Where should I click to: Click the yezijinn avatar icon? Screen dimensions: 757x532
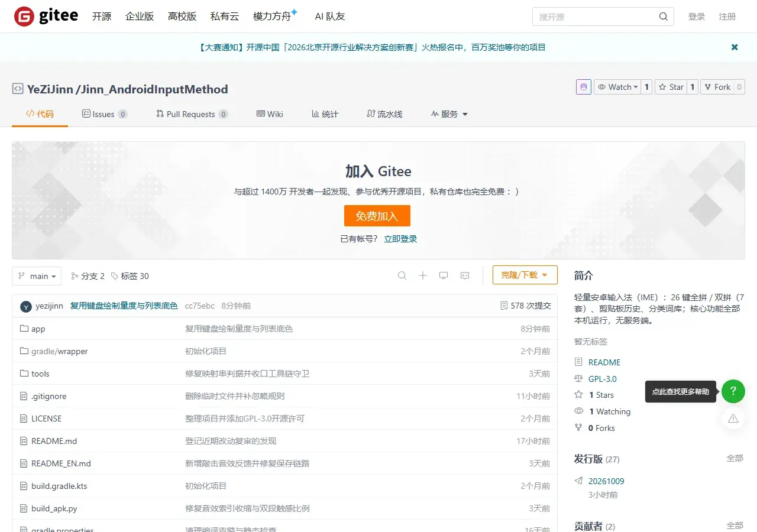[26, 306]
